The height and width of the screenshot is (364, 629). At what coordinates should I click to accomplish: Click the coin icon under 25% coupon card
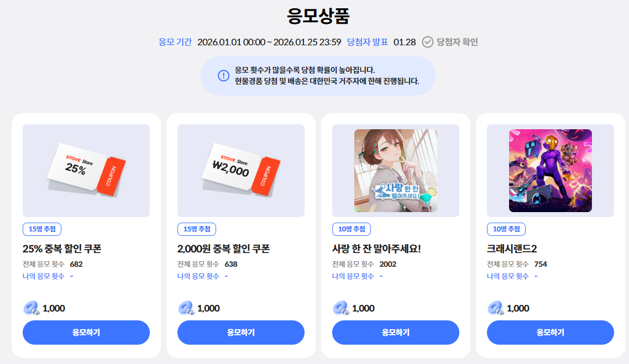tap(32, 308)
